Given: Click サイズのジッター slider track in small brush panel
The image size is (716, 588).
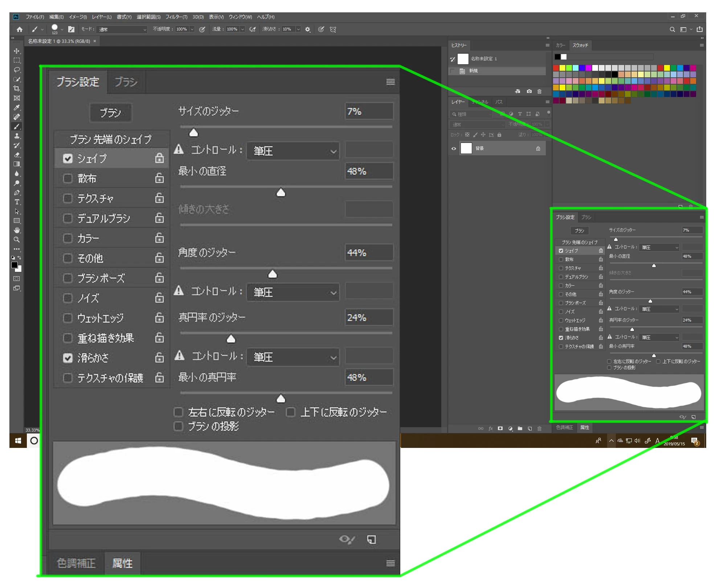Looking at the screenshot, I should 655,237.
